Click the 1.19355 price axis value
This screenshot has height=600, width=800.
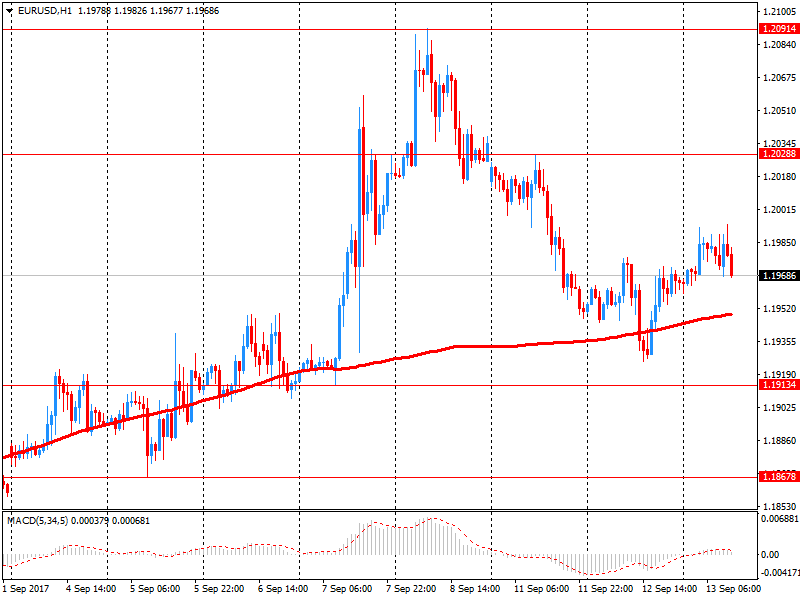[779, 342]
